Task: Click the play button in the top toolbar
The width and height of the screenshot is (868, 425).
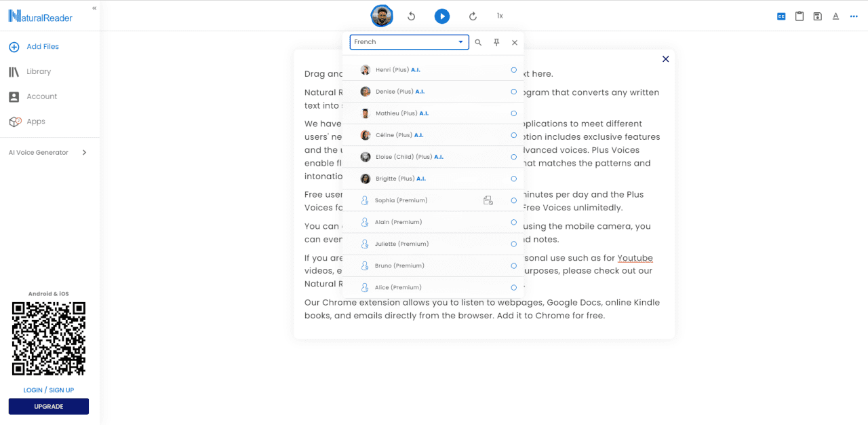Action: 442,16
